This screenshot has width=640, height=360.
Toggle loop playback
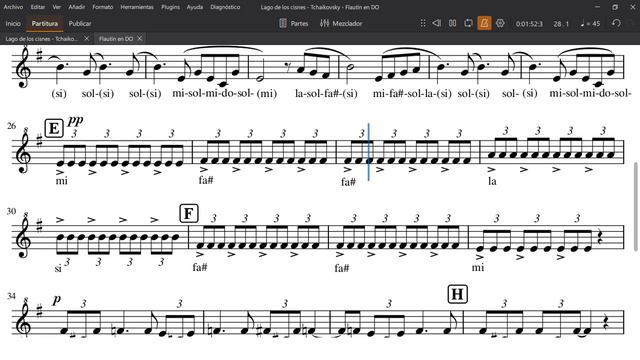tap(468, 23)
